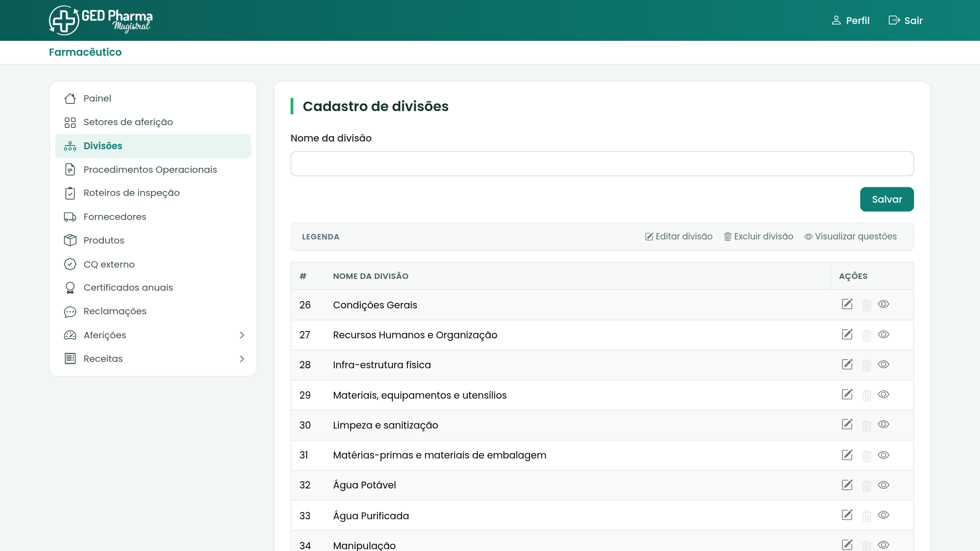Expand the Aferições submenu chevron

[x=242, y=335]
